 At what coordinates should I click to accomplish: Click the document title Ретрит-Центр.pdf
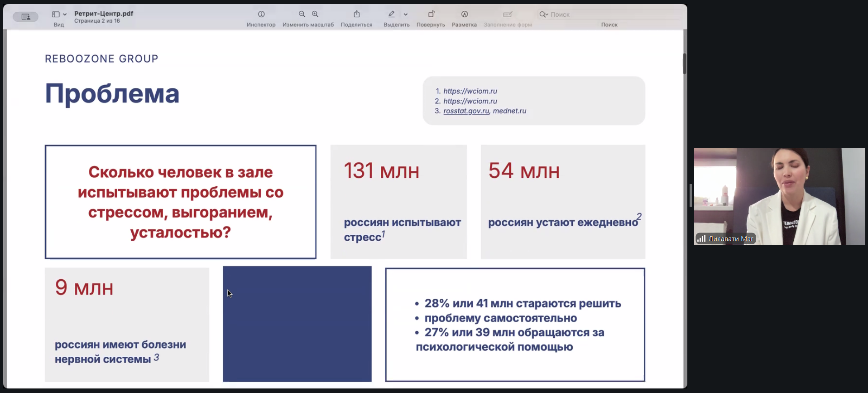click(x=104, y=14)
